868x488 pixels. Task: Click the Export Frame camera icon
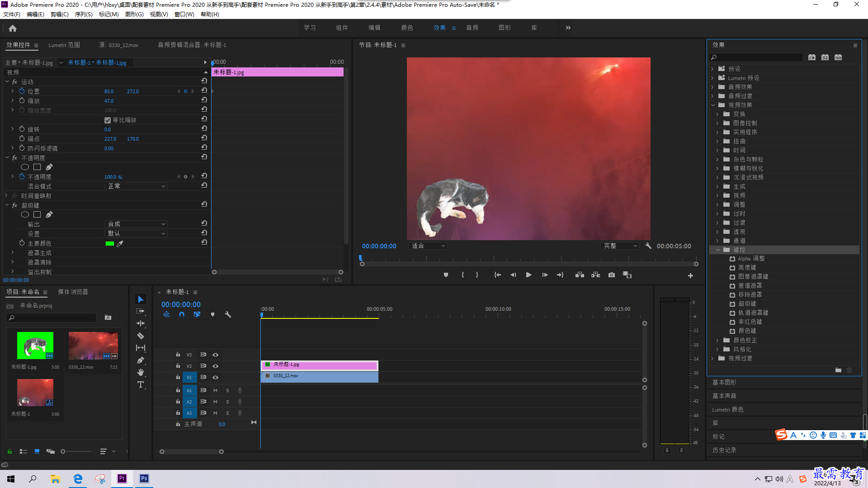click(x=612, y=275)
